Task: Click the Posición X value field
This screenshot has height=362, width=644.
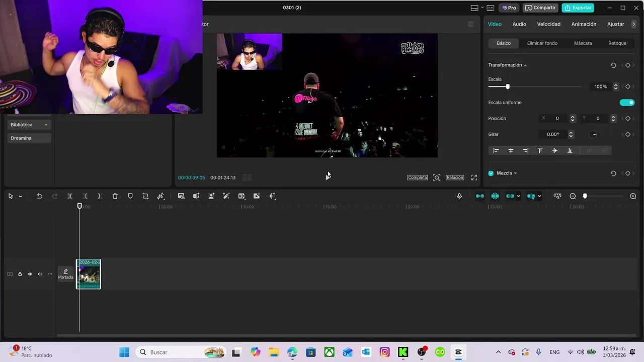Action: [x=557, y=118]
